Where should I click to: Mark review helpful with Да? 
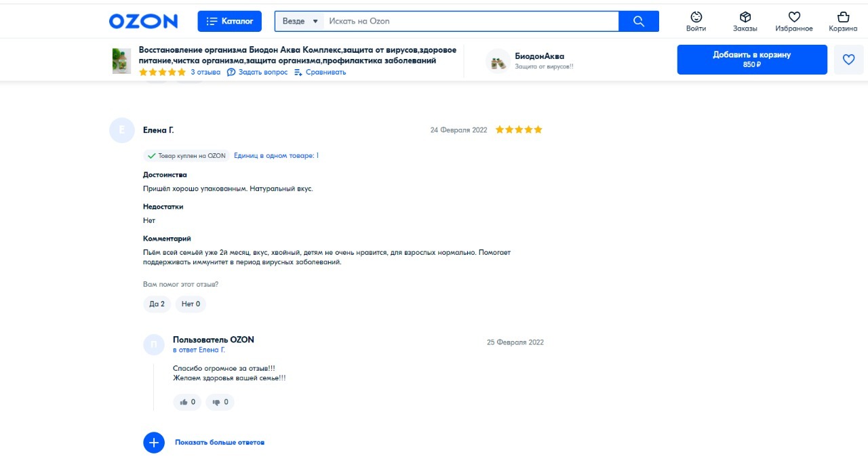coord(157,304)
